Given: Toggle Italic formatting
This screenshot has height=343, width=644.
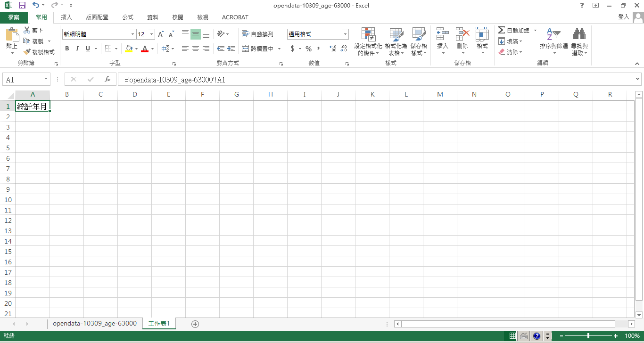Looking at the screenshot, I should [x=77, y=49].
